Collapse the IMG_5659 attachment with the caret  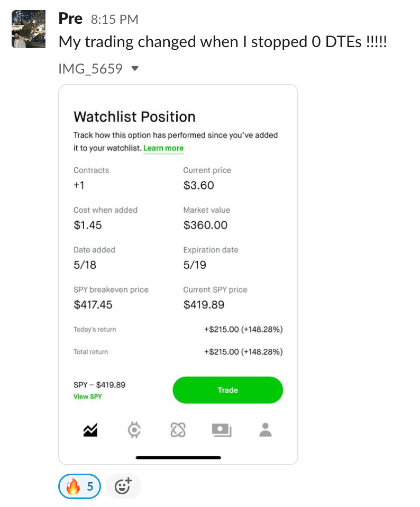coord(134,69)
